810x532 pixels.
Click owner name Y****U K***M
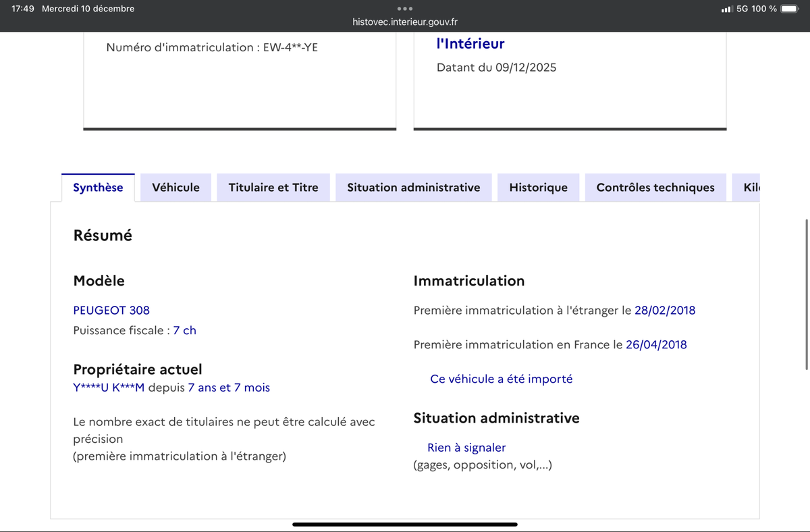[109, 388]
